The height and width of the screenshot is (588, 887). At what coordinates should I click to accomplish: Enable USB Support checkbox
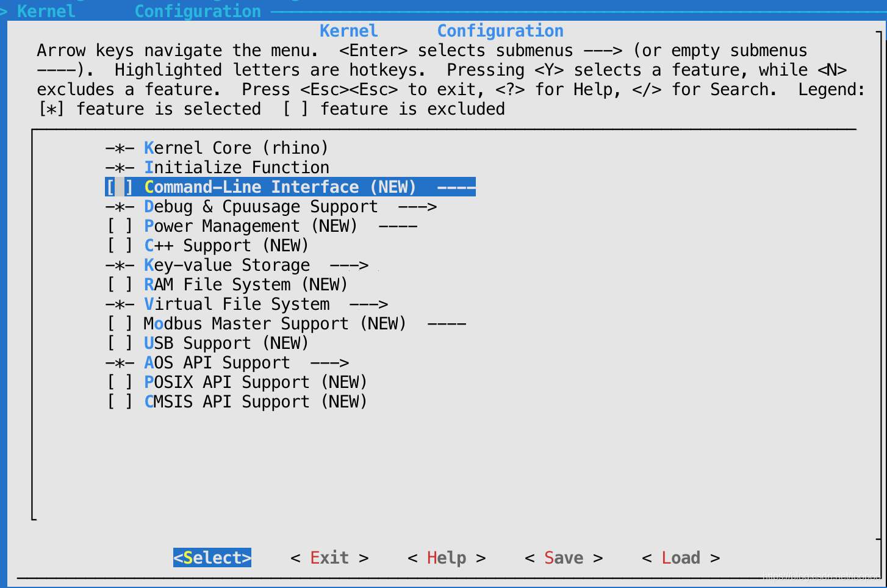[120, 343]
